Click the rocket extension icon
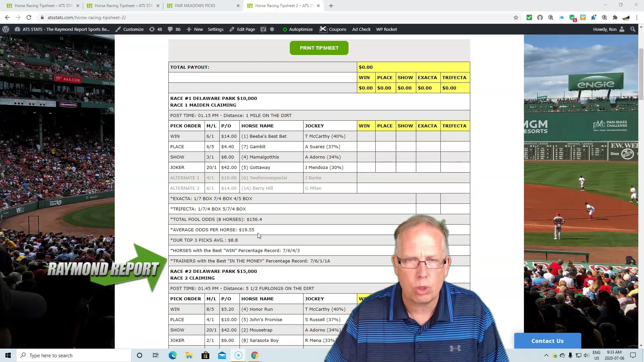The image size is (644, 362). (x=594, y=17)
